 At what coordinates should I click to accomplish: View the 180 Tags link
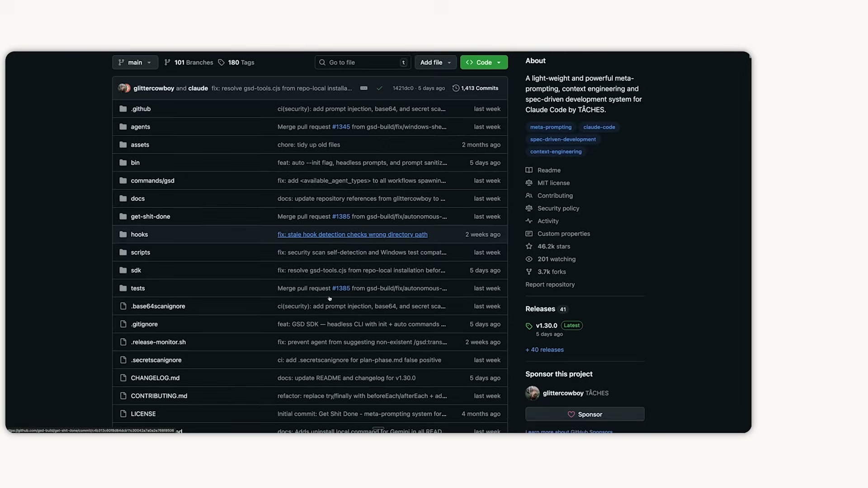pos(236,62)
